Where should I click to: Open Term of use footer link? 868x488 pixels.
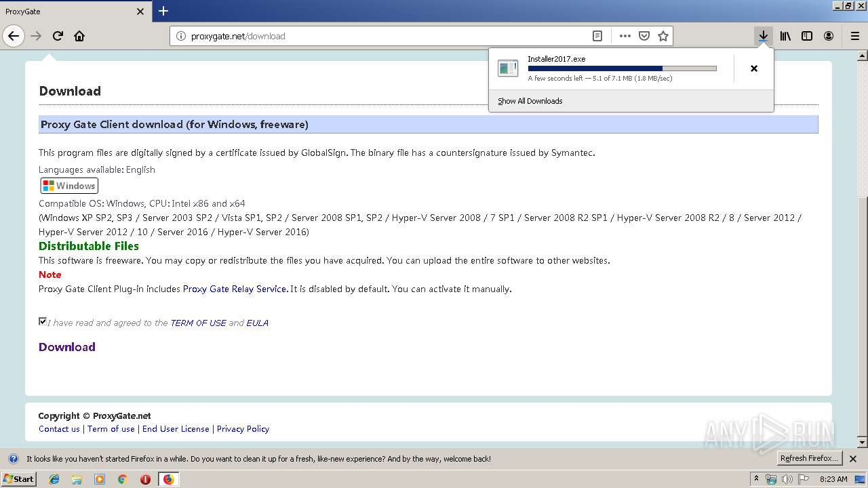pyautogui.click(x=111, y=429)
